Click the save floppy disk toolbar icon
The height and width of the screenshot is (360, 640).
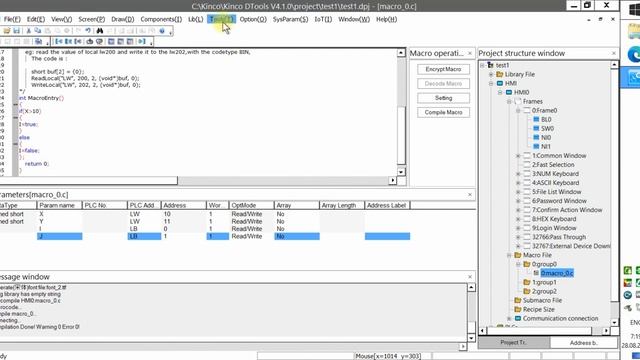click(x=16, y=31)
